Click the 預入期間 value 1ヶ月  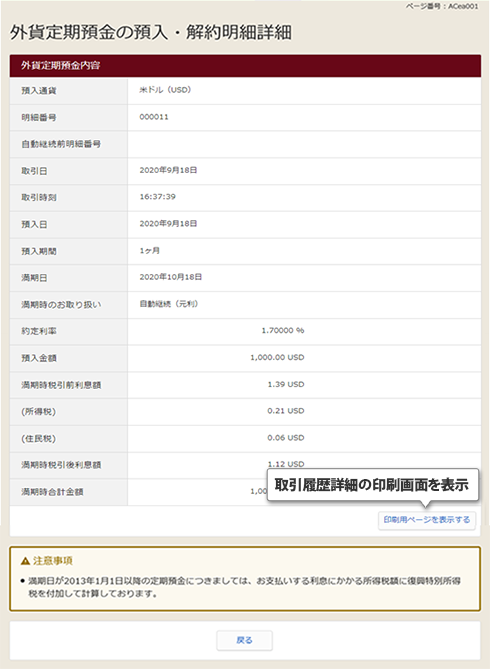point(149,250)
